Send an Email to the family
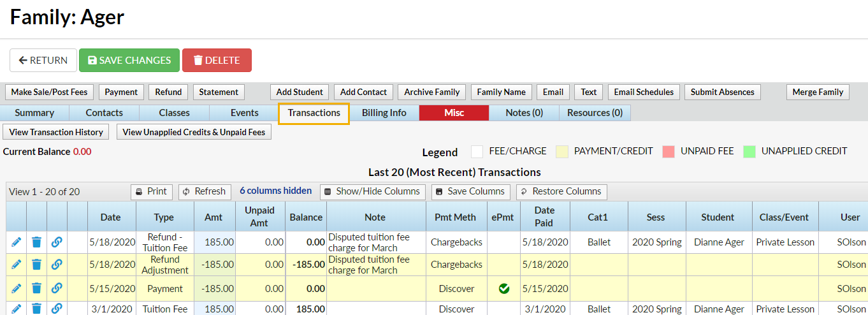The image size is (868, 315). 553,92
